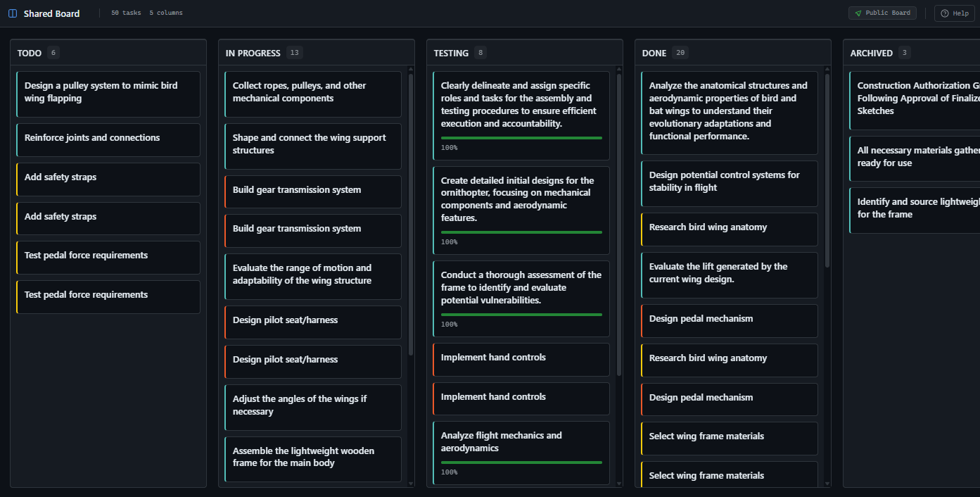Click the badge showing 13 next to IN PROGRESS
The image size is (980, 497).
pyautogui.click(x=295, y=52)
